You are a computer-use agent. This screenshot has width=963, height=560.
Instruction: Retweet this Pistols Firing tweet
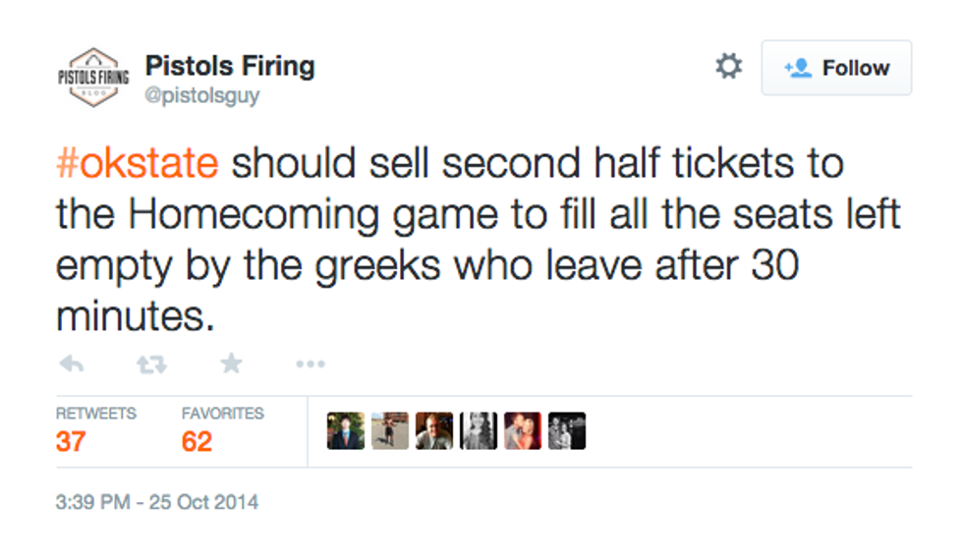pyautogui.click(x=150, y=364)
